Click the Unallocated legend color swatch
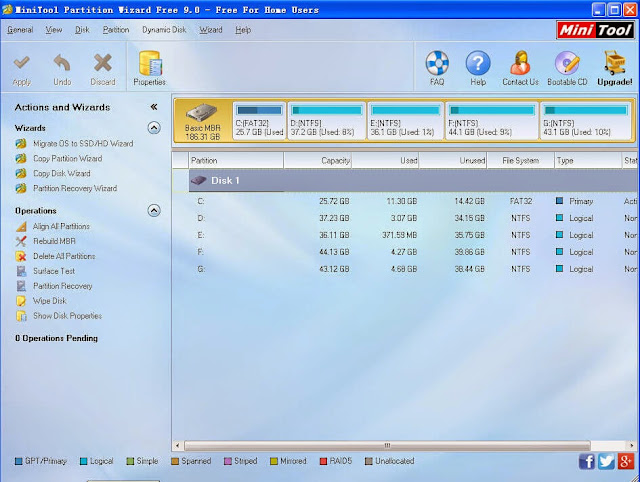Image resolution: width=640 pixels, height=482 pixels. point(369,461)
